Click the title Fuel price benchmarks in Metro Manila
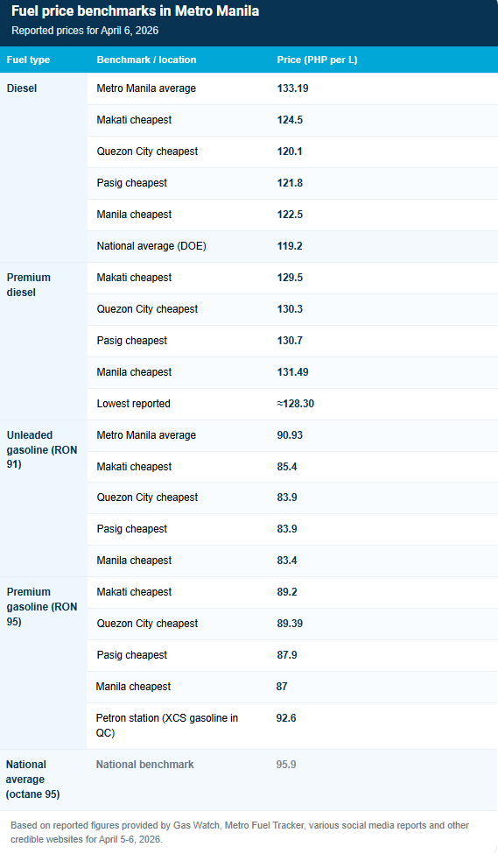Screen dimensions: 498x868 tap(135, 11)
